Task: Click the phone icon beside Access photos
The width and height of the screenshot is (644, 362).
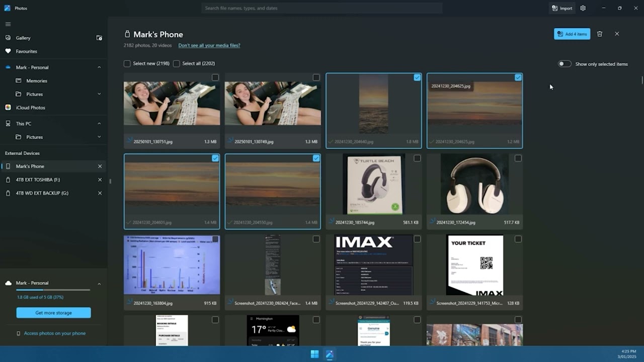Action: click(19, 333)
